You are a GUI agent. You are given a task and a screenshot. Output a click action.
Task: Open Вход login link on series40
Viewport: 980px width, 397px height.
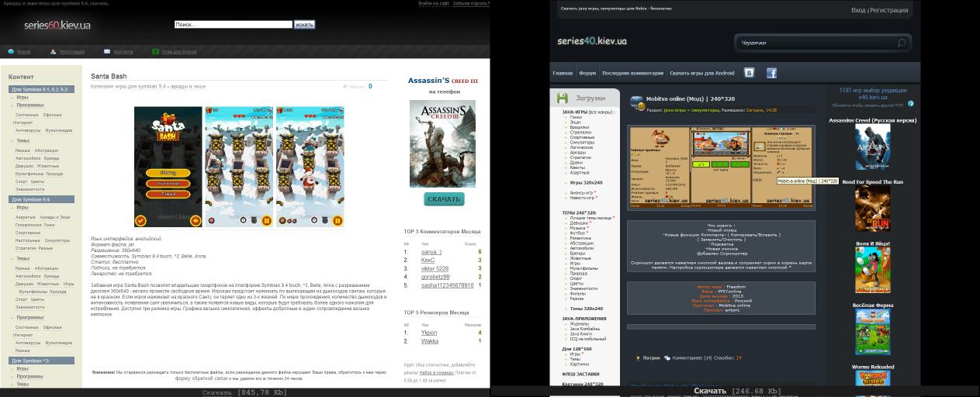pyautogui.click(x=858, y=10)
